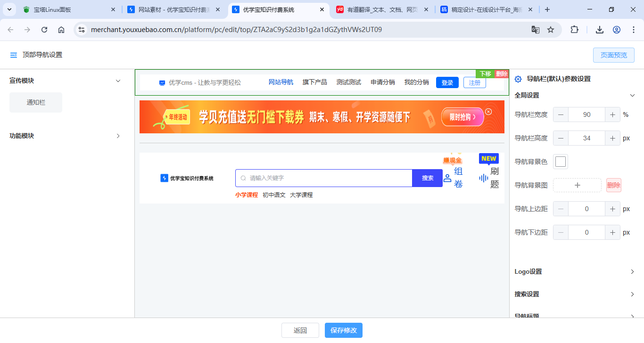Viewport: 644px width, 343px height.
Task: Decrease the 导航栏高度 value with minus
Action: click(561, 138)
